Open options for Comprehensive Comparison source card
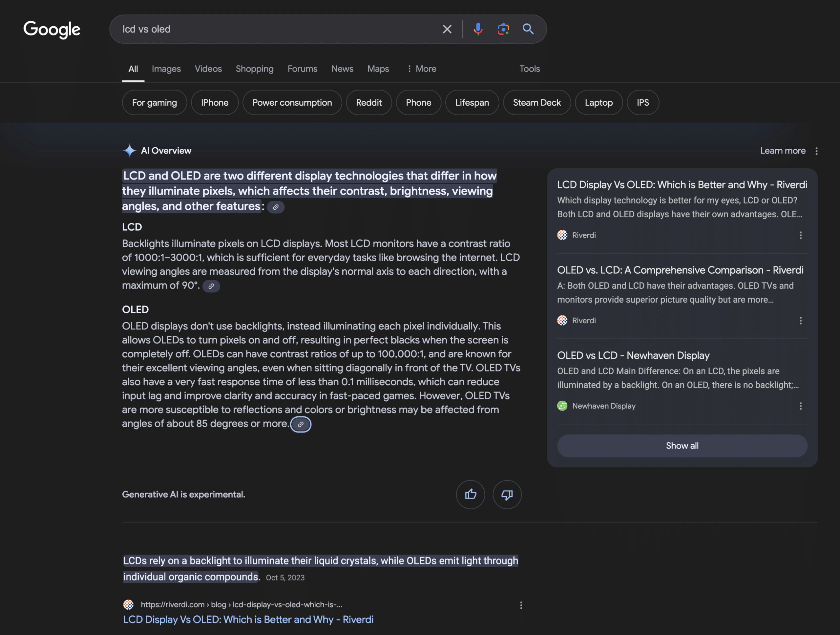 click(801, 321)
